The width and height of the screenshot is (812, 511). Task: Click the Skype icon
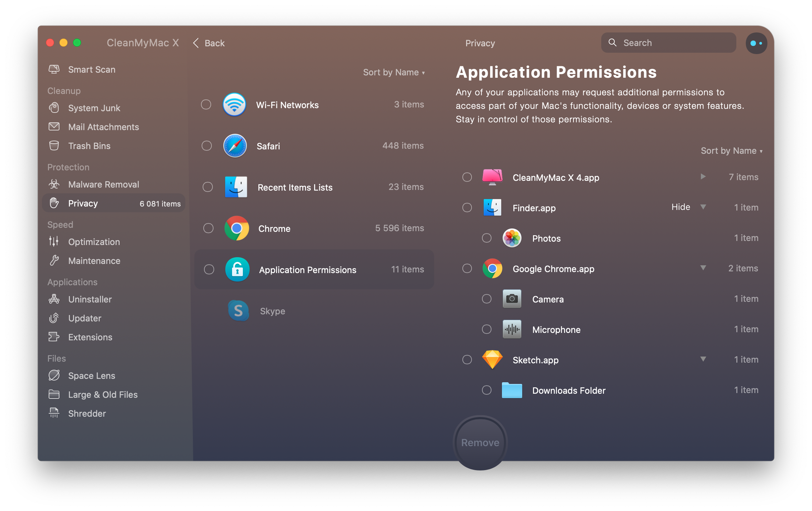coord(238,311)
